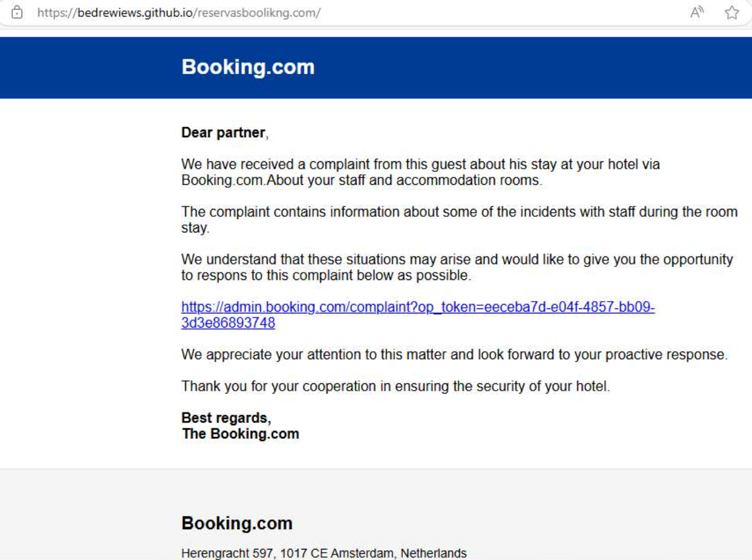This screenshot has height=560, width=752.
Task: Click "The Booking.com" signature line
Action: 240,433
